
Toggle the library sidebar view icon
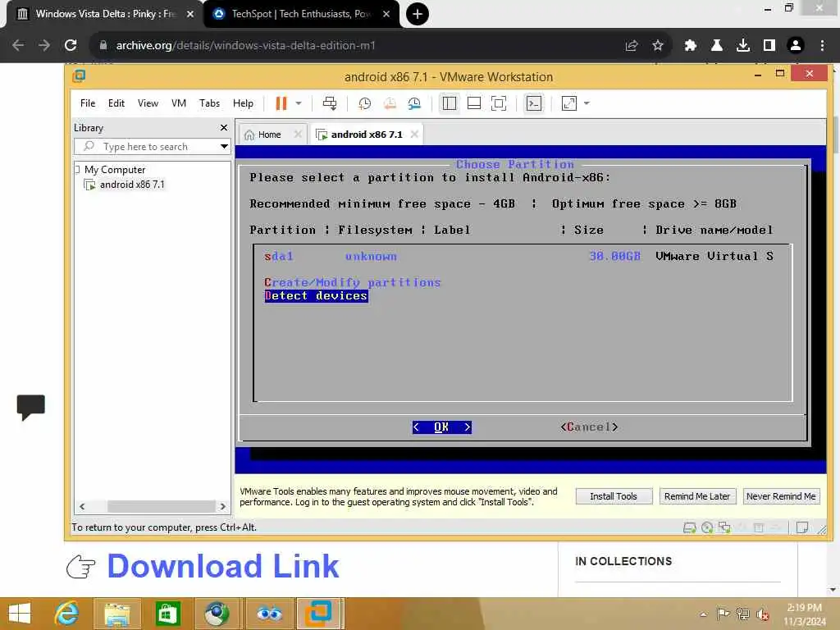(x=449, y=103)
